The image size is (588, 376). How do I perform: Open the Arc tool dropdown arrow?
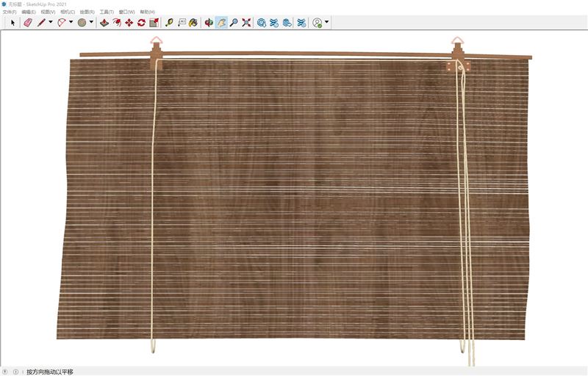[71, 23]
